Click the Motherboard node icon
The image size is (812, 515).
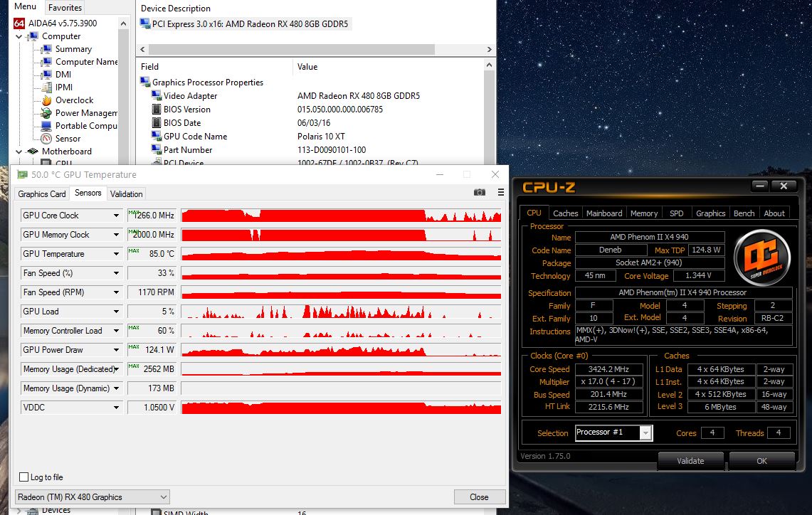click(x=33, y=151)
